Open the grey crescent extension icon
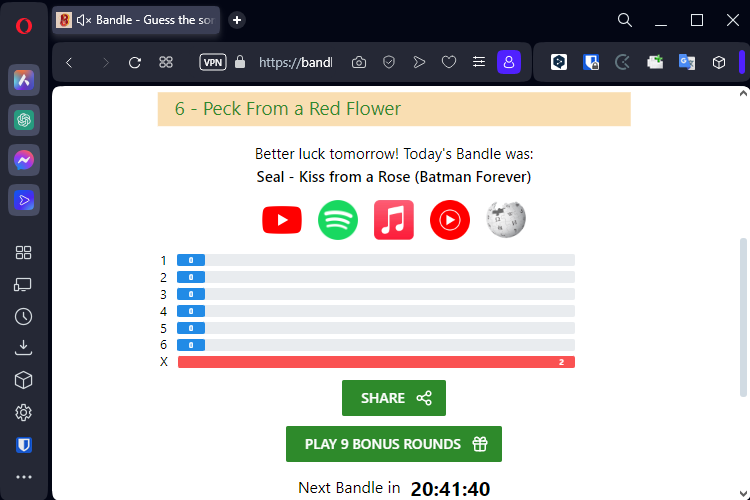The width and height of the screenshot is (750, 500). [x=622, y=62]
